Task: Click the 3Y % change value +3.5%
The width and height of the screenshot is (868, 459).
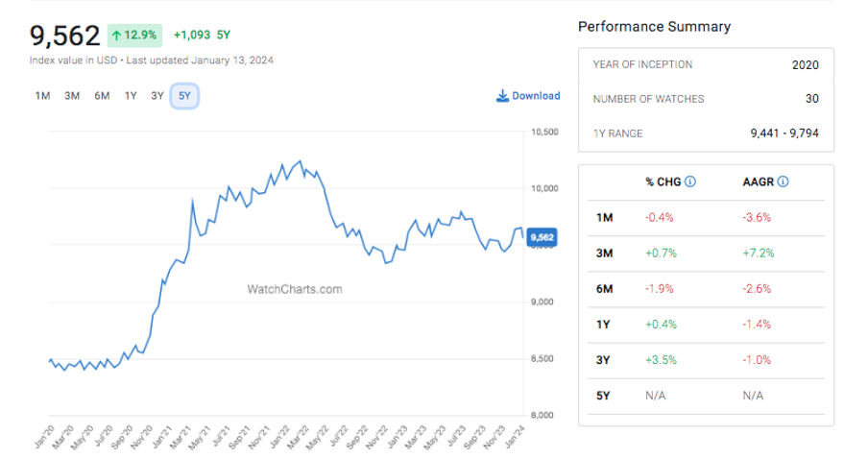Action: point(661,360)
